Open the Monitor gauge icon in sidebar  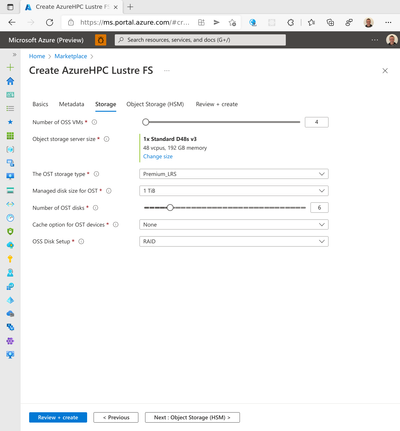[x=10, y=218]
